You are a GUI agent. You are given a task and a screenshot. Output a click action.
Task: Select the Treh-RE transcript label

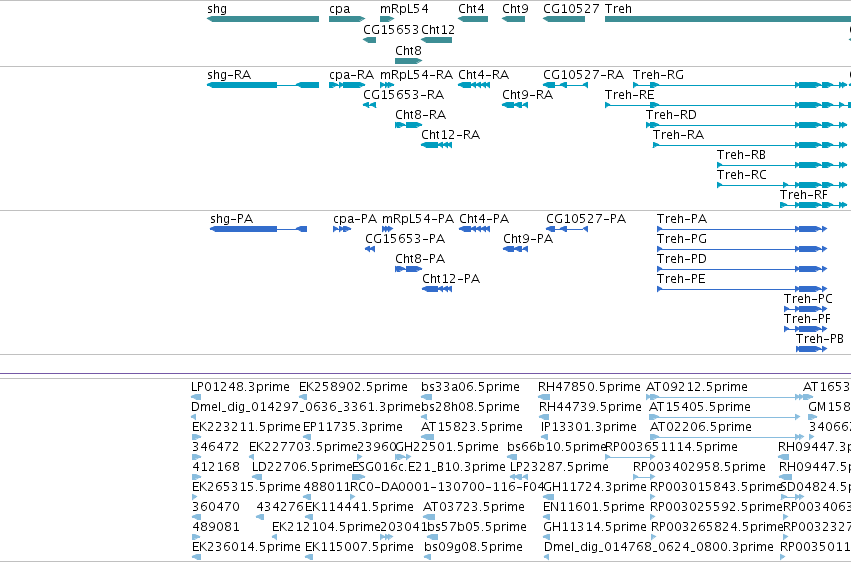pyautogui.click(x=630, y=95)
